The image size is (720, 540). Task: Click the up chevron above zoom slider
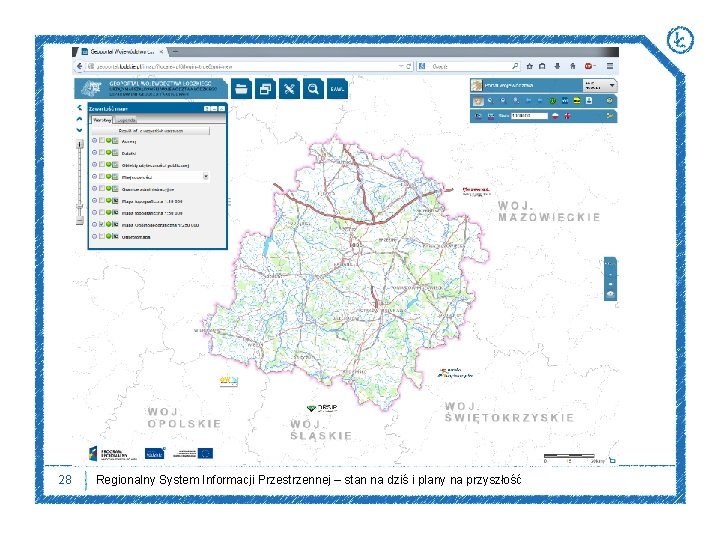pos(79,118)
